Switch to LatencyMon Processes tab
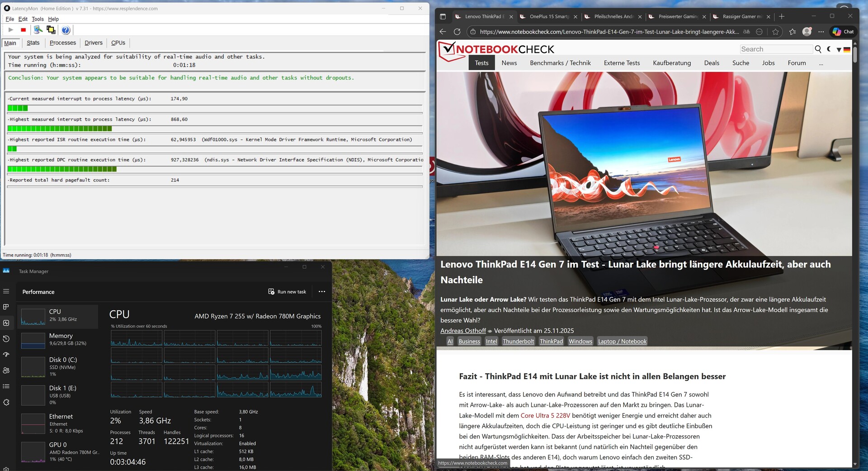868x471 pixels. (63, 43)
